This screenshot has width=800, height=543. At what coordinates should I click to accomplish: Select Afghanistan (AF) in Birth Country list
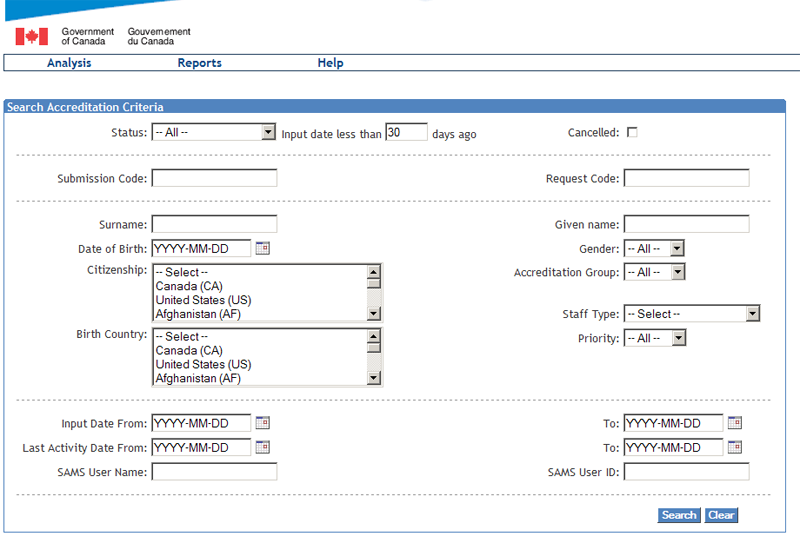pos(260,378)
